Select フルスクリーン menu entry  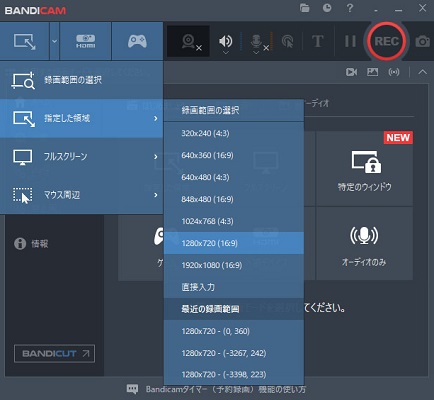coord(81,157)
